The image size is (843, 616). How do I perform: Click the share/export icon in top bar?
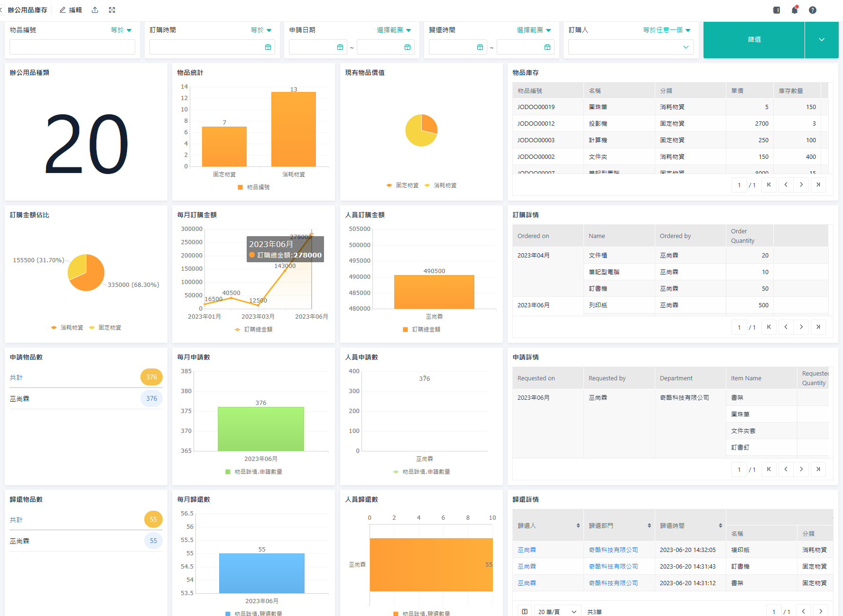coord(95,10)
